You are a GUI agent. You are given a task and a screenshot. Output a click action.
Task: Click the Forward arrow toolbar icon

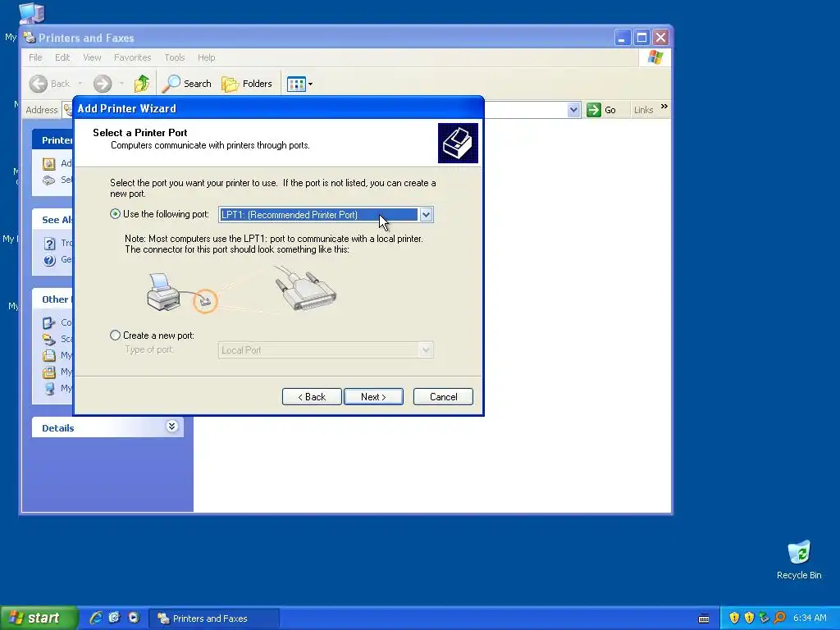tap(103, 84)
